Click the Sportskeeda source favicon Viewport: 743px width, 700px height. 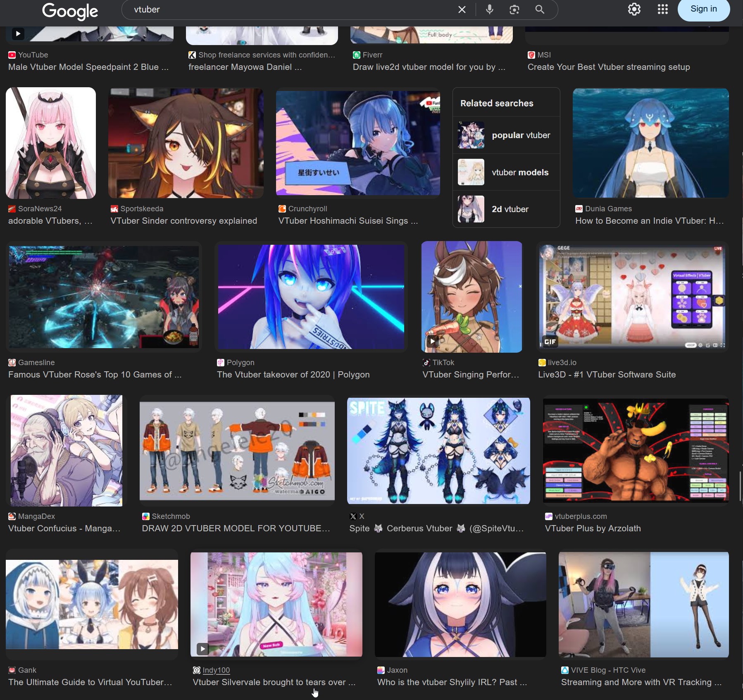(x=114, y=209)
